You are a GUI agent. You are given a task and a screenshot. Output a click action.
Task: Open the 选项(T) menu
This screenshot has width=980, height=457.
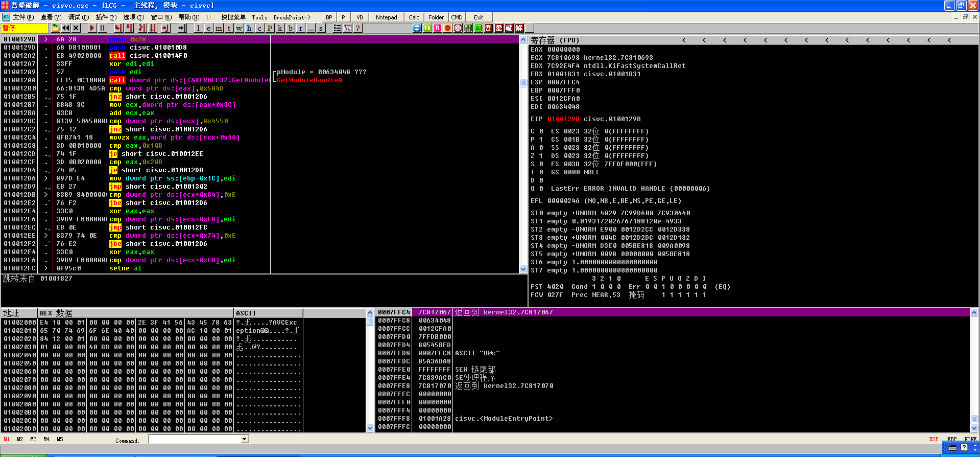tap(133, 17)
